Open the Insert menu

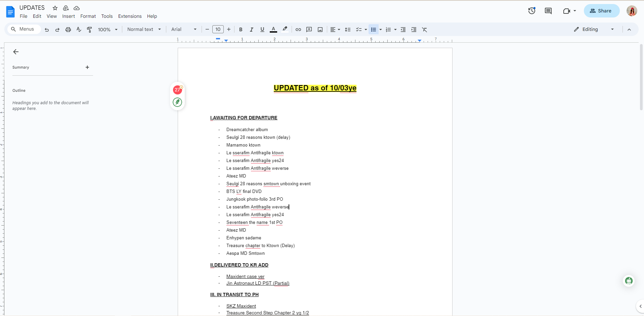tap(69, 16)
